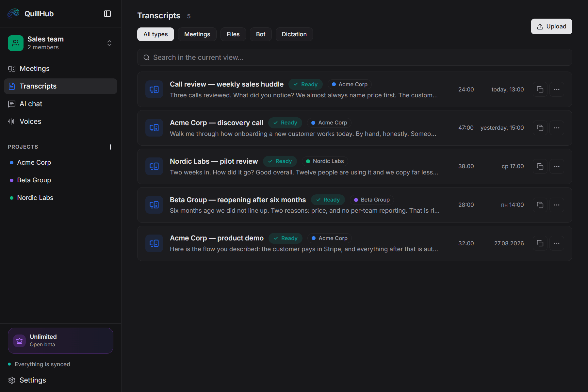Image resolution: width=588 pixels, height=392 pixels.
Task: Select the All types filter tab
Action: pos(155,34)
